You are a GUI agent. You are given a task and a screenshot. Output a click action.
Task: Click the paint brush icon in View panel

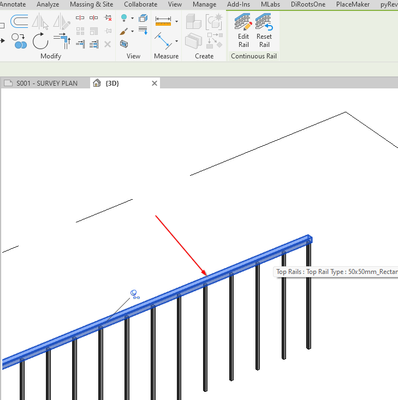pos(124,31)
